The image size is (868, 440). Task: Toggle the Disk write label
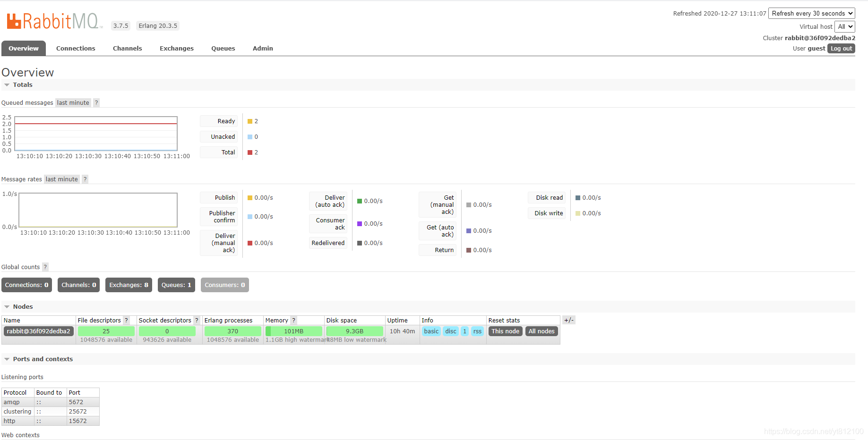[547, 213]
